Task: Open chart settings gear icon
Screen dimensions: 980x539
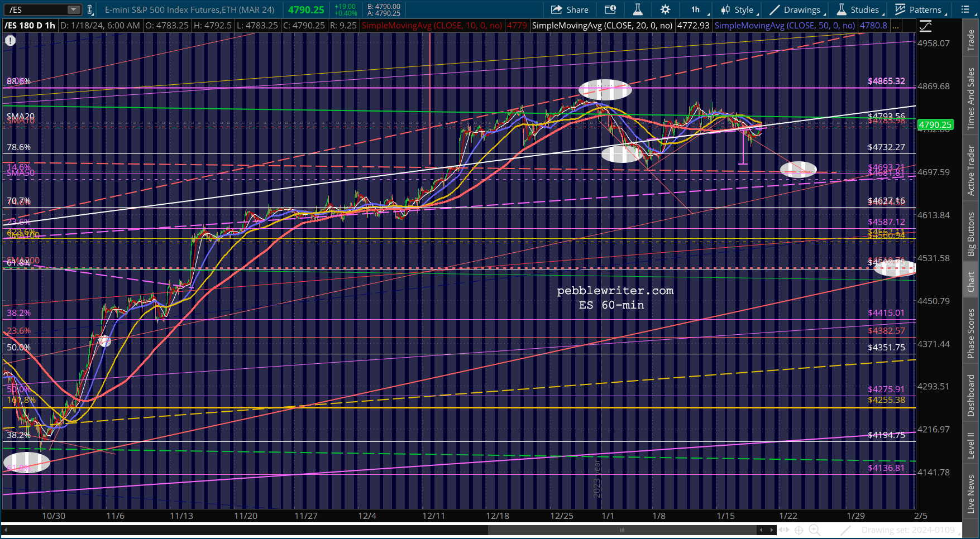Action: click(665, 9)
